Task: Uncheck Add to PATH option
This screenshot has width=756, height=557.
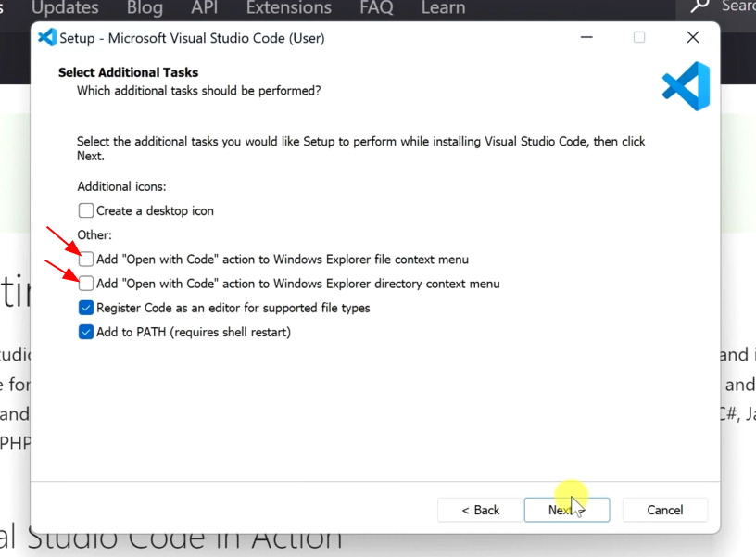Action: 86,332
